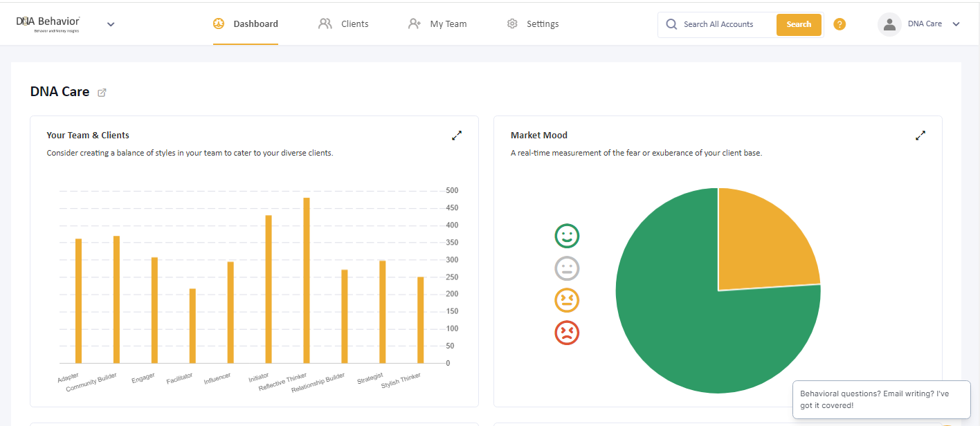Expand the Market Mood chart to fullscreen
This screenshot has height=426, width=980.
tap(920, 136)
